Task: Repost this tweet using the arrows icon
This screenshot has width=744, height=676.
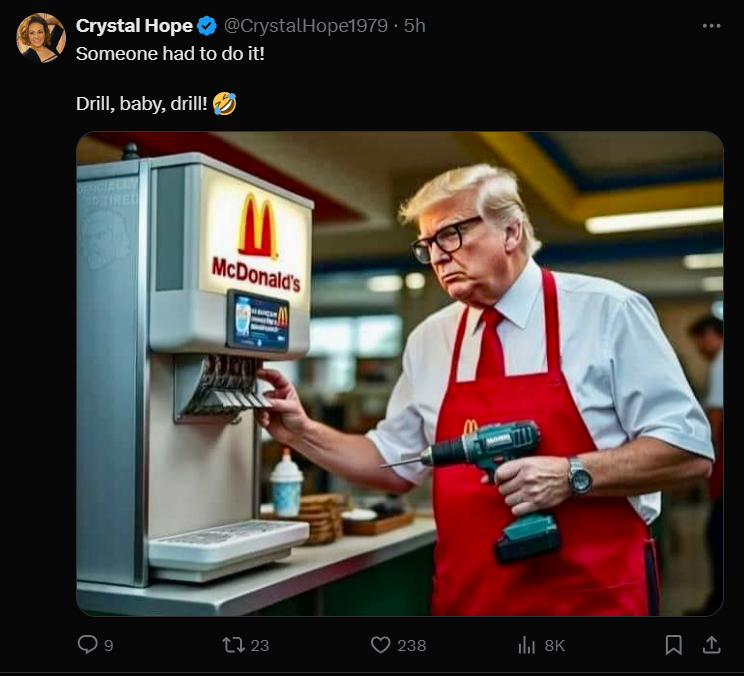Action: pyautogui.click(x=232, y=645)
